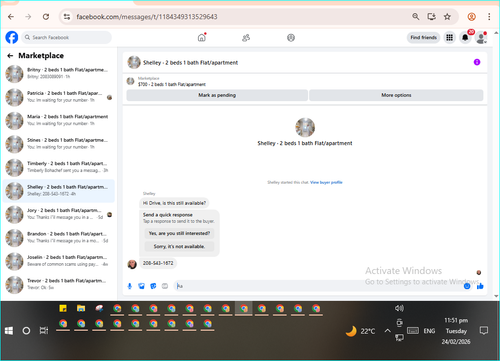Viewport: 500px width, 361px height.
Task: Choose a sticker from the sticker icon
Action: tap(153, 286)
